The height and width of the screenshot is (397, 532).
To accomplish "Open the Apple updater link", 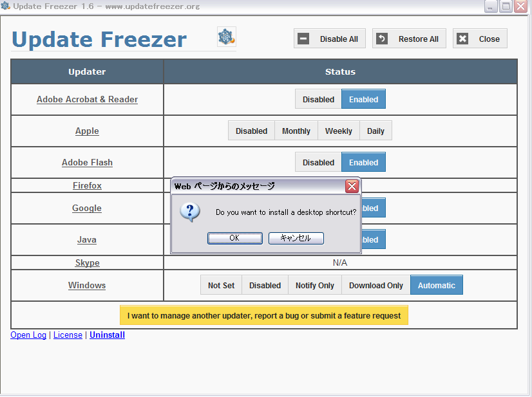I will [87, 131].
